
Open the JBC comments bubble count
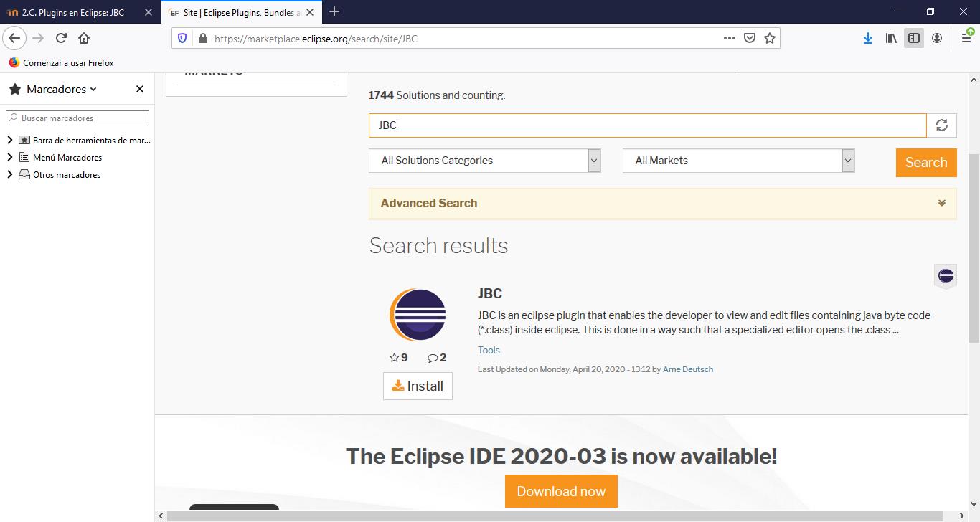(x=437, y=357)
